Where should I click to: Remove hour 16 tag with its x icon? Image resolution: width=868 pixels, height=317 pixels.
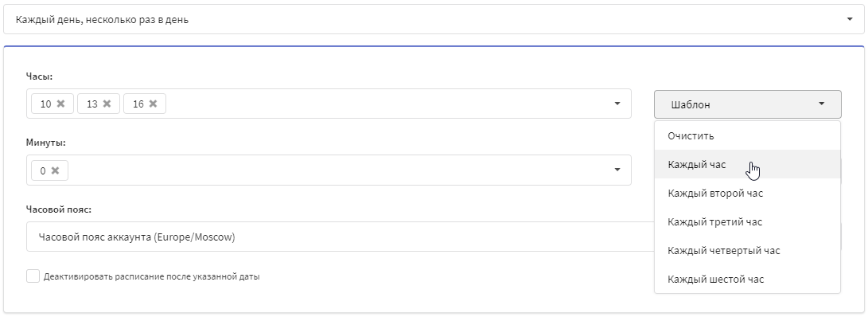[x=153, y=104]
